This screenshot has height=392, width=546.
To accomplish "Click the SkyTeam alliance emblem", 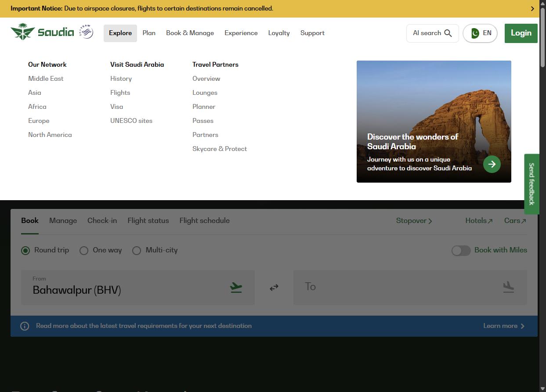I will coord(86,32).
